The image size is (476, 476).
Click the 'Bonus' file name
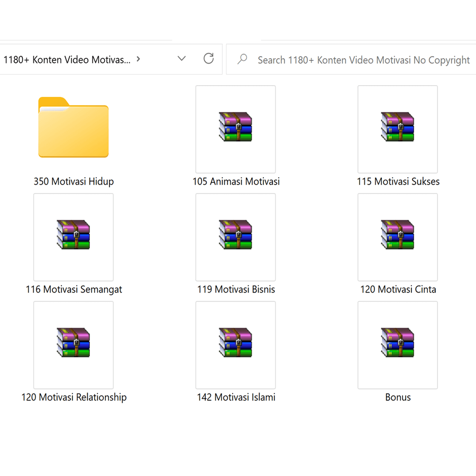pos(398,397)
